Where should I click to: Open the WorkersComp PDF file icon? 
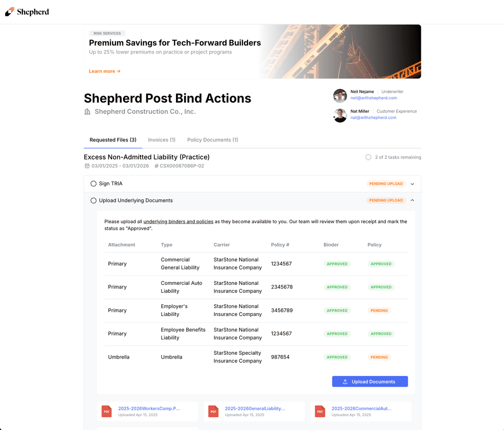coord(107,411)
